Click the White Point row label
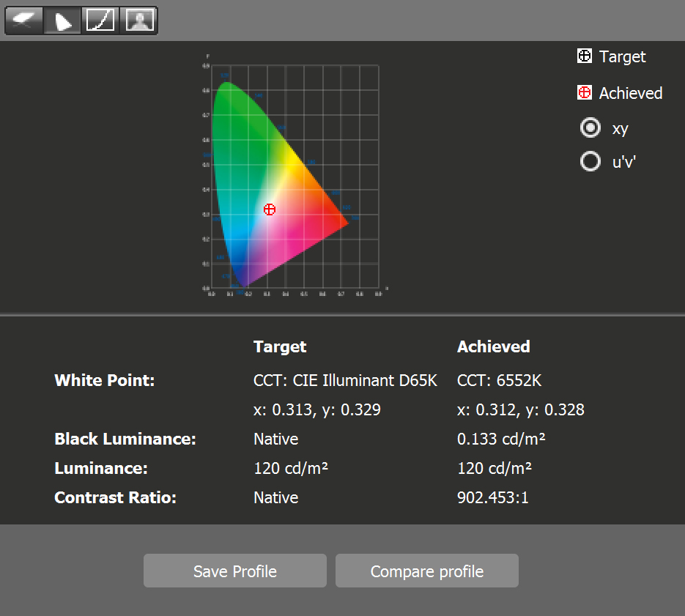Viewport: 685px width, 616px height. [x=105, y=381]
